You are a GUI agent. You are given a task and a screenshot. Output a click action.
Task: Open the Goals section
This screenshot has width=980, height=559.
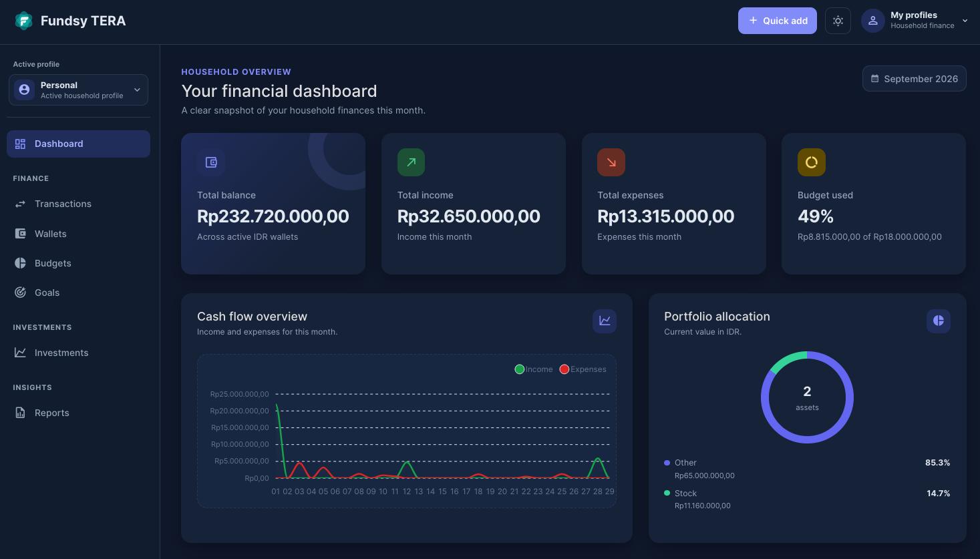78,293
